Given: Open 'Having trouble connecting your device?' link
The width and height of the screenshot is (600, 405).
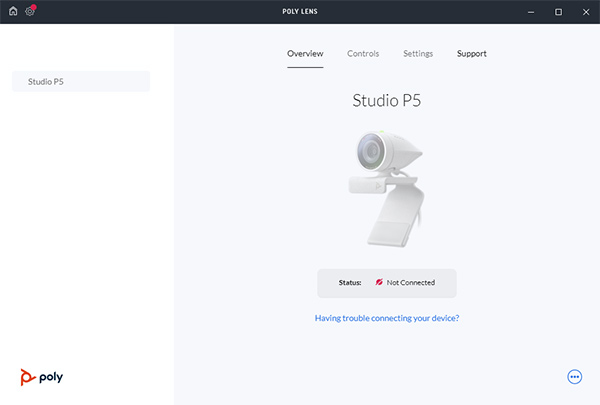Looking at the screenshot, I should 387,318.
